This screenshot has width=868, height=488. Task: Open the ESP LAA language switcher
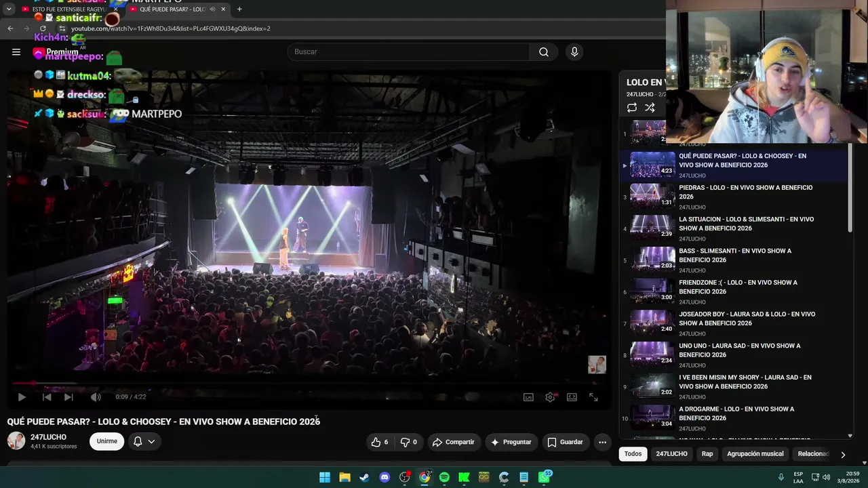click(798, 477)
